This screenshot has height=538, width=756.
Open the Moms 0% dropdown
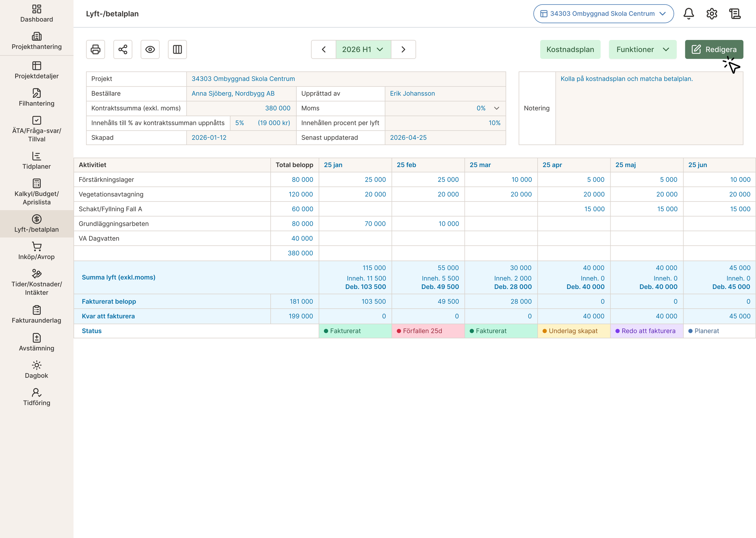pyautogui.click(x=445, y=108)
